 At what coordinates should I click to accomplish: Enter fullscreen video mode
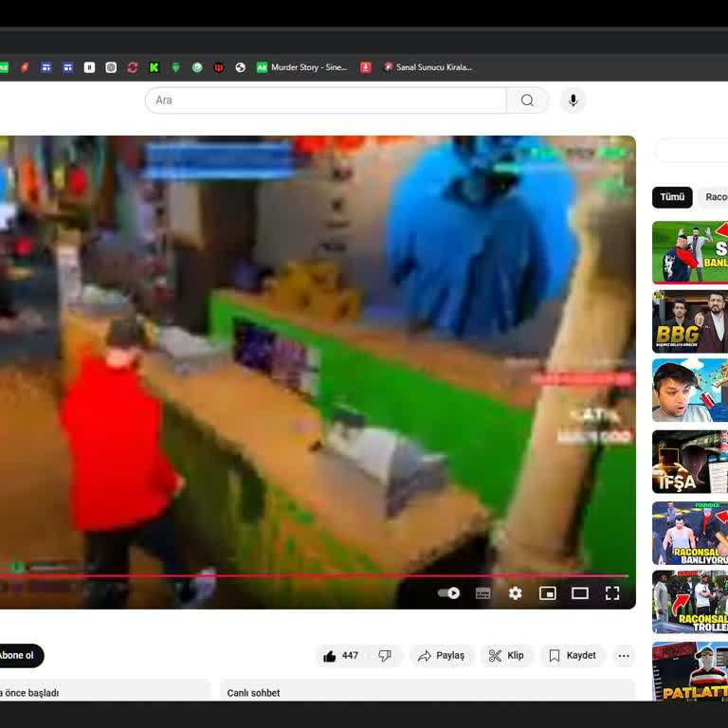612,592
